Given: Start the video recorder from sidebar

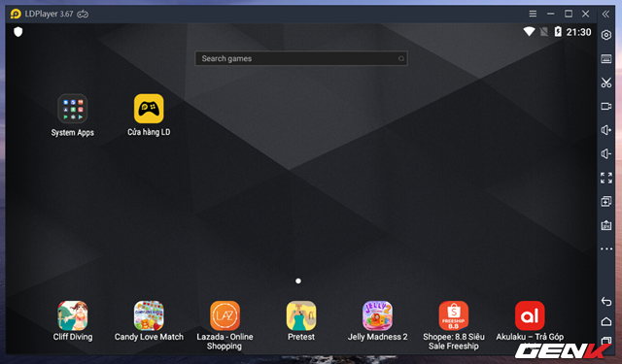Looking at the screenshot, I should [606, 106].
